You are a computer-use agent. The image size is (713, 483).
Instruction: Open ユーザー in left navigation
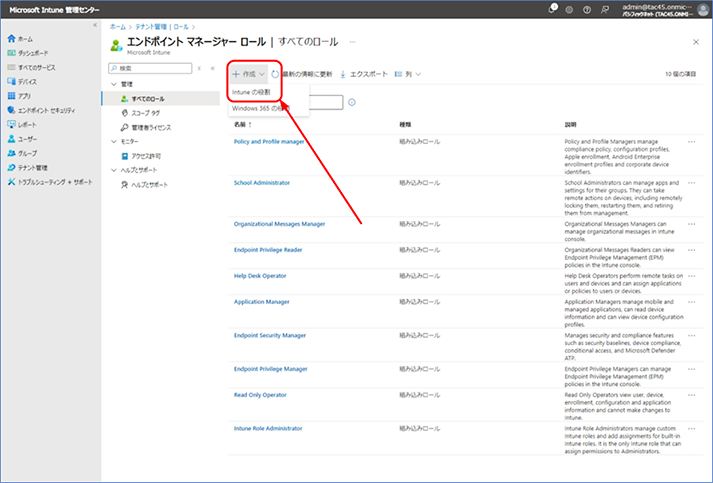point(22,139)
